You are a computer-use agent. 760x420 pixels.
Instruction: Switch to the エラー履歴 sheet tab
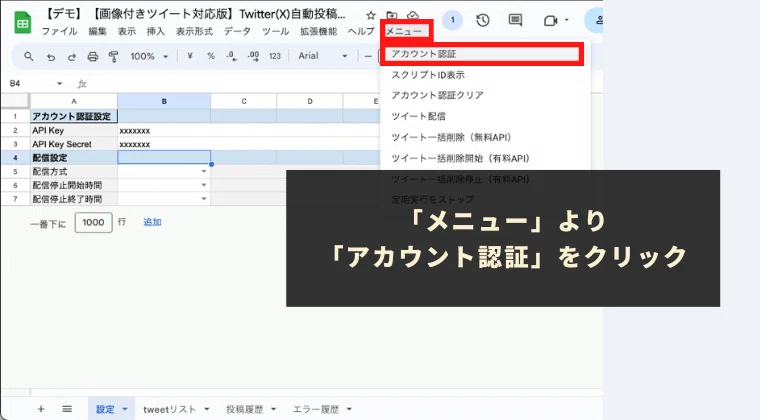pyautogui.click(x=316, y=409)
